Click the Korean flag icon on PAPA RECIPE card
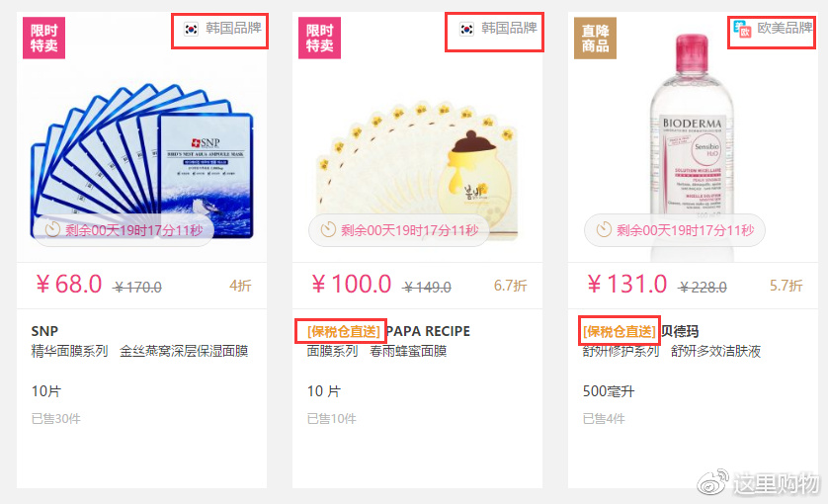The image size is (828, 504). coord(466,29)
